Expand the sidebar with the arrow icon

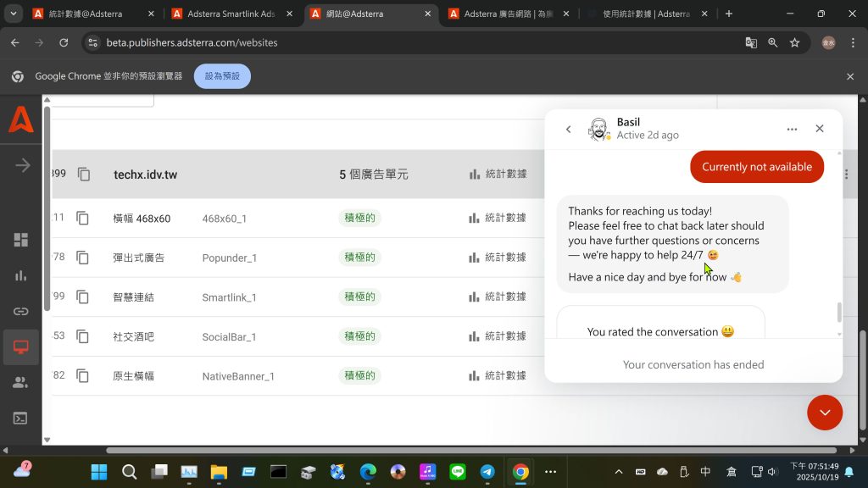pyautogui.click(x=22, y=165)
